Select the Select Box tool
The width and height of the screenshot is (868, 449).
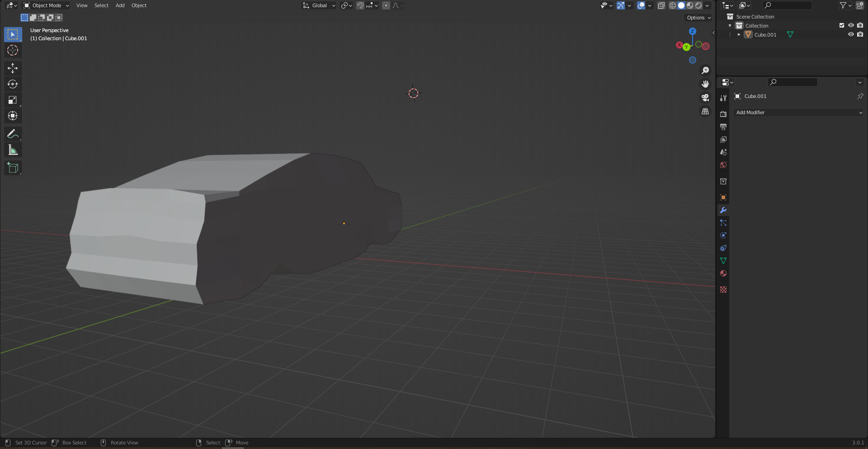(13, 34)
